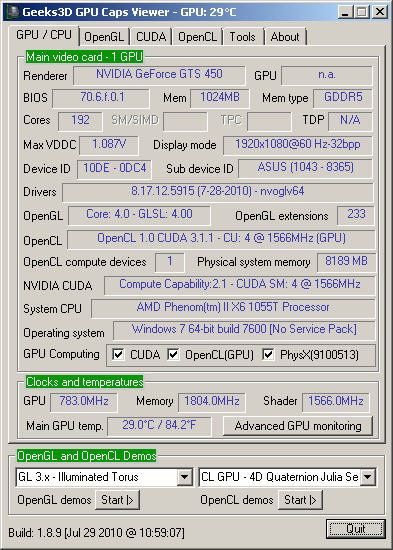
Task: Select the OpenCL tab
Action: (197, 37)
